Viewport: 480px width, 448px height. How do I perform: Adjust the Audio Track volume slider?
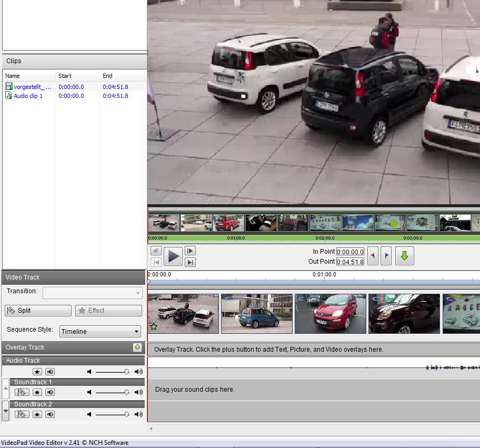126,372
